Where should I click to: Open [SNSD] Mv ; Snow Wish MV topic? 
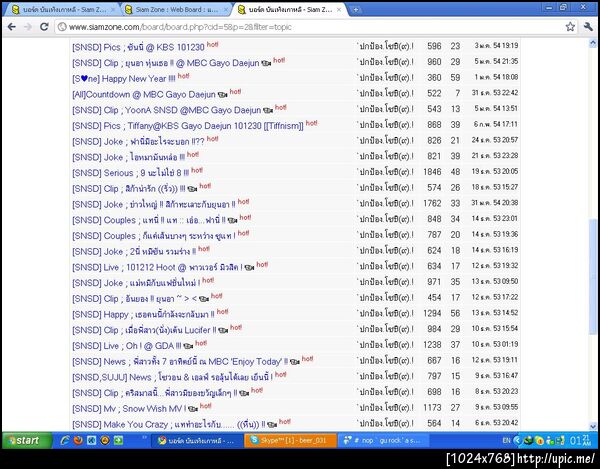(129, 409)
